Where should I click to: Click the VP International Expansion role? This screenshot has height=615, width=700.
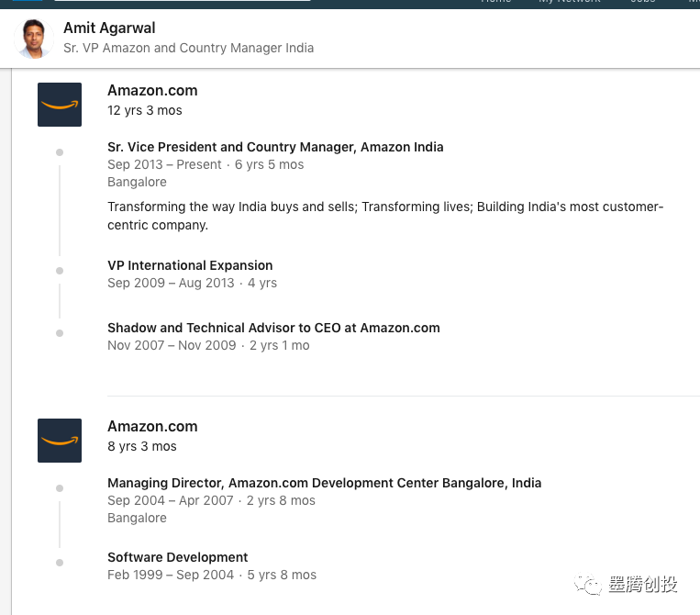point(190,265)
